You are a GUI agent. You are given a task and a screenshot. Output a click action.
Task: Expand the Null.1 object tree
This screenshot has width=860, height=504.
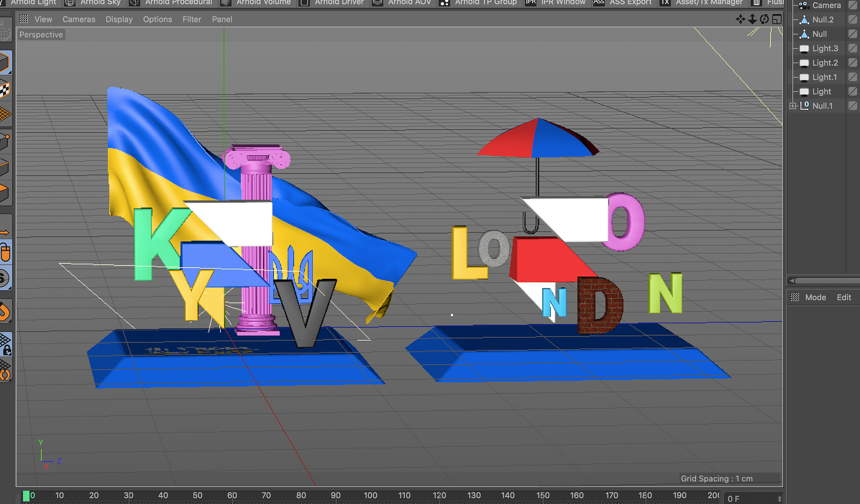793,106
